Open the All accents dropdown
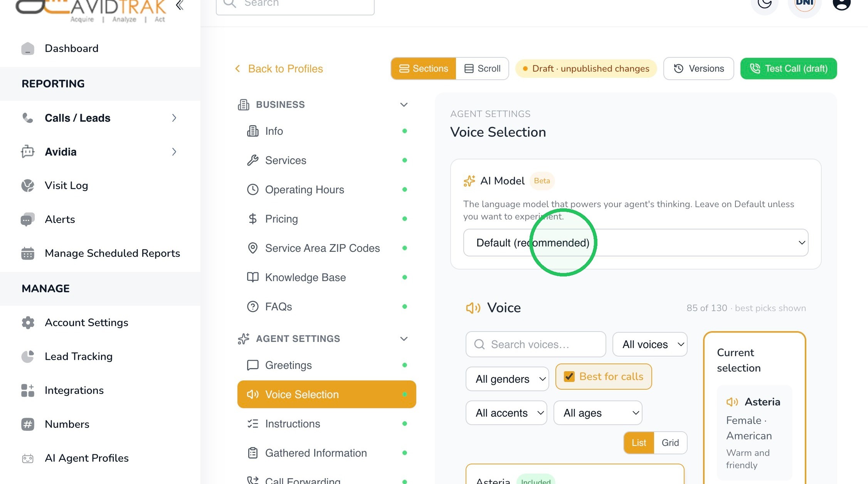The width and height of the screenshot is (868, 484). (506, 413)
